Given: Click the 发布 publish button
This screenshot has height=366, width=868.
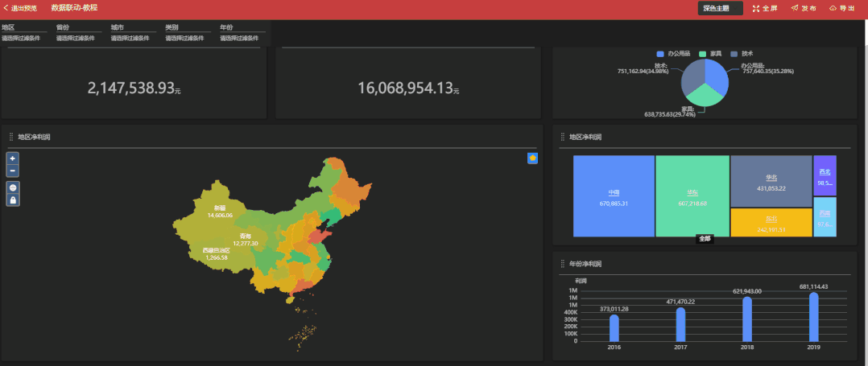Looking at the screenshot, I should tap(804, 8).
